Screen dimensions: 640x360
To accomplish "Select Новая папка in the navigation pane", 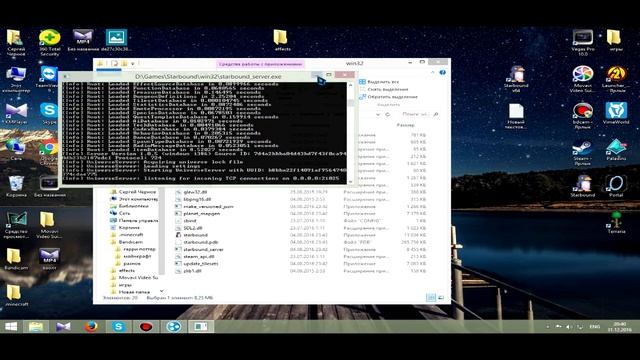I will [130, 292].
